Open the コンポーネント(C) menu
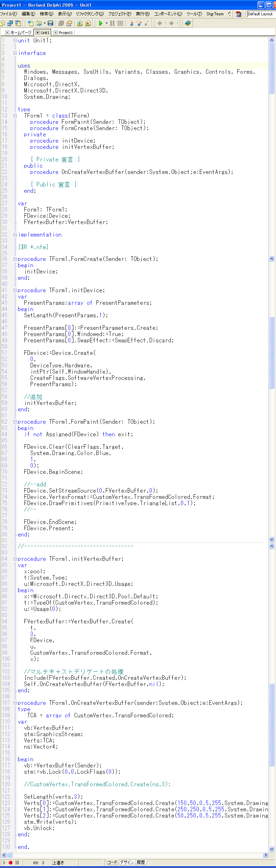Image resolution: width=276 pixels, height=868 pixels. coord(168,14)
